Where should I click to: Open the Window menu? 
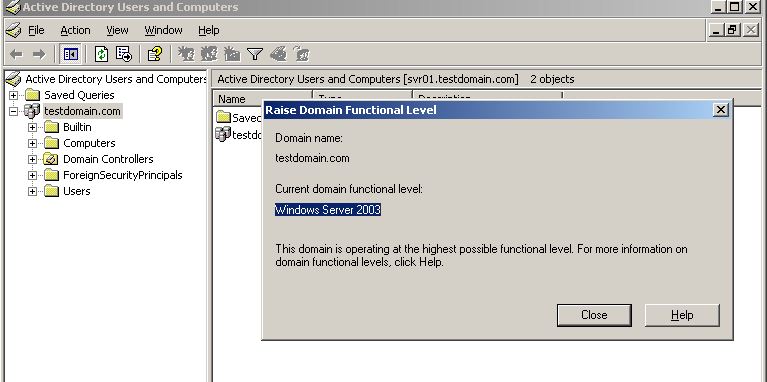[x=163, y=30]
